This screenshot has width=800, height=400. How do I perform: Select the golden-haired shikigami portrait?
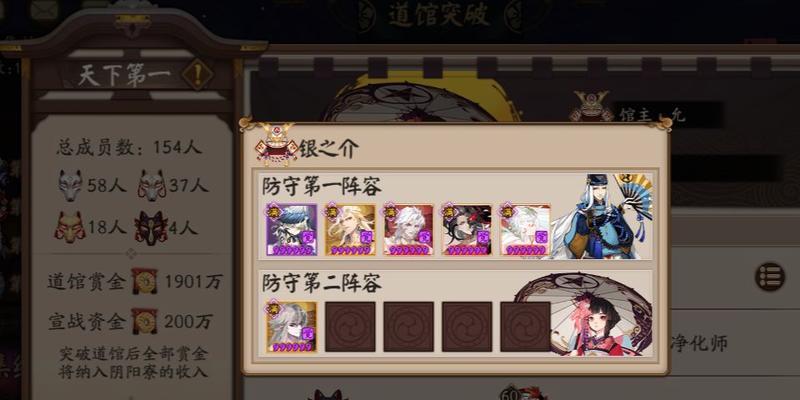coord(350,230)
